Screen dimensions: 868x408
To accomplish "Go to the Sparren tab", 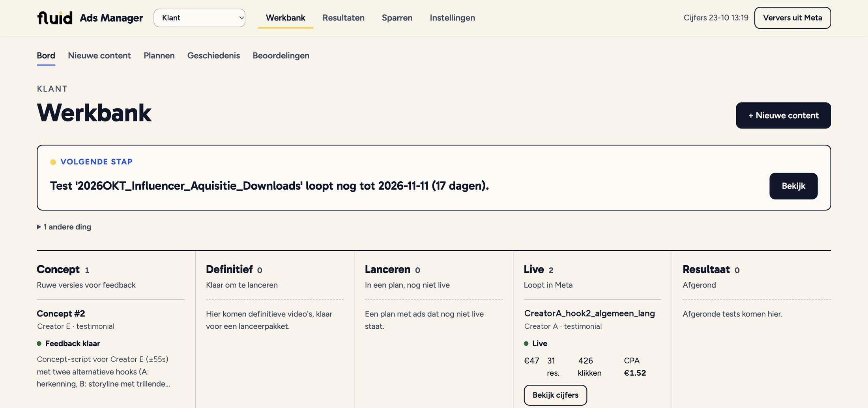I will [x=397, y=18].
